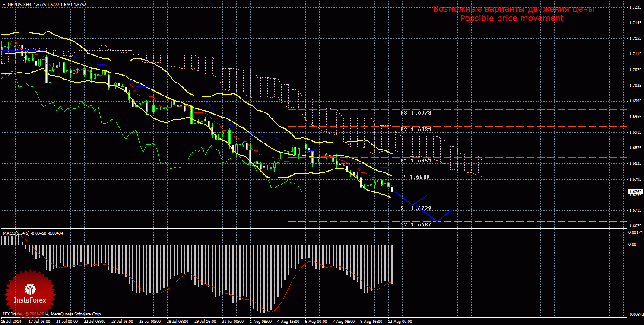Select the P 1.6809 pivot label

[x=416, y=177]
